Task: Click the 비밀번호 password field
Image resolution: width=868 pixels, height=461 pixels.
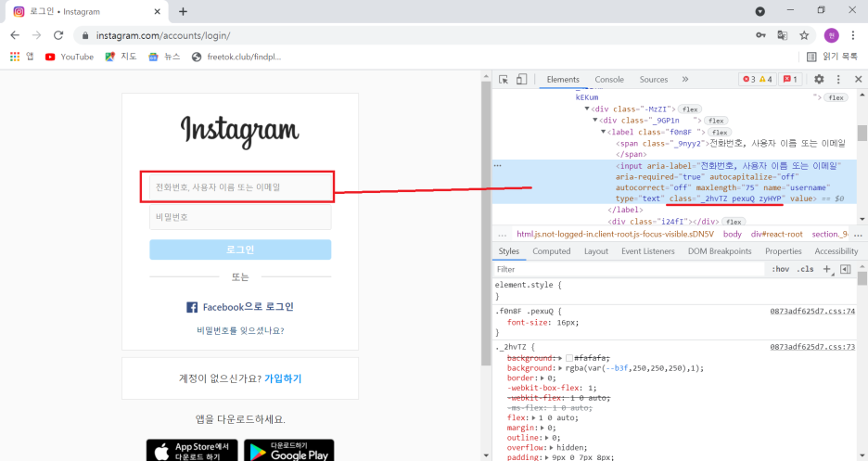Action: click(x=240, y=217)
